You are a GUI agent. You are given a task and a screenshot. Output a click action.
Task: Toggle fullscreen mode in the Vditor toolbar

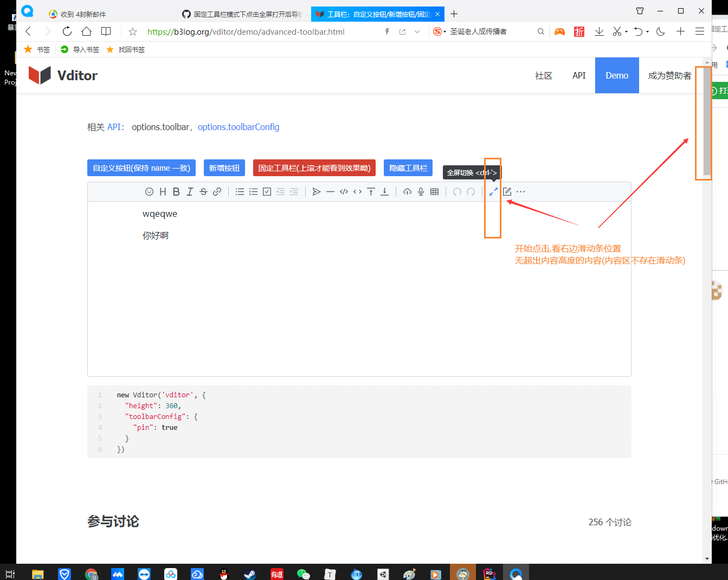click(492, 191)
